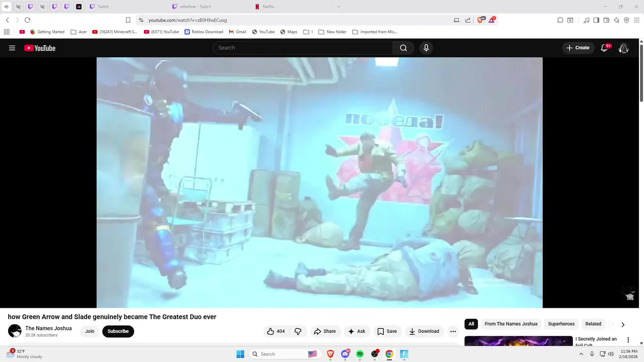Screen dimensions: 644x362
Task: Open a new browser tab
Action: pyautogui.click(x=339, y=7)
